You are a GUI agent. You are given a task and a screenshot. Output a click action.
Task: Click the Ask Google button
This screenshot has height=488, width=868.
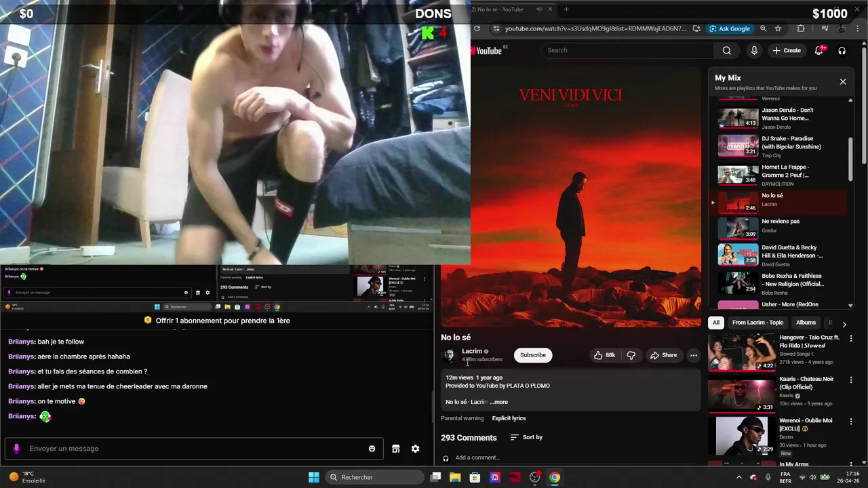coord(730,28)
